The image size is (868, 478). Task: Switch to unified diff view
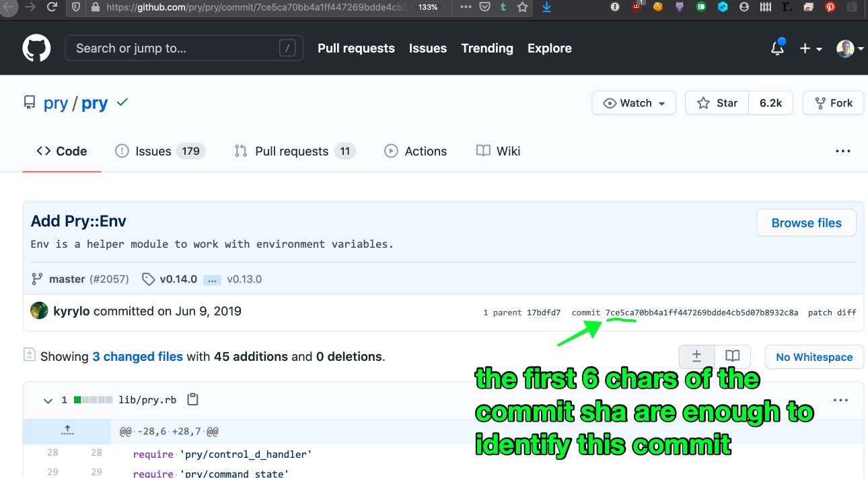[697, 357]
